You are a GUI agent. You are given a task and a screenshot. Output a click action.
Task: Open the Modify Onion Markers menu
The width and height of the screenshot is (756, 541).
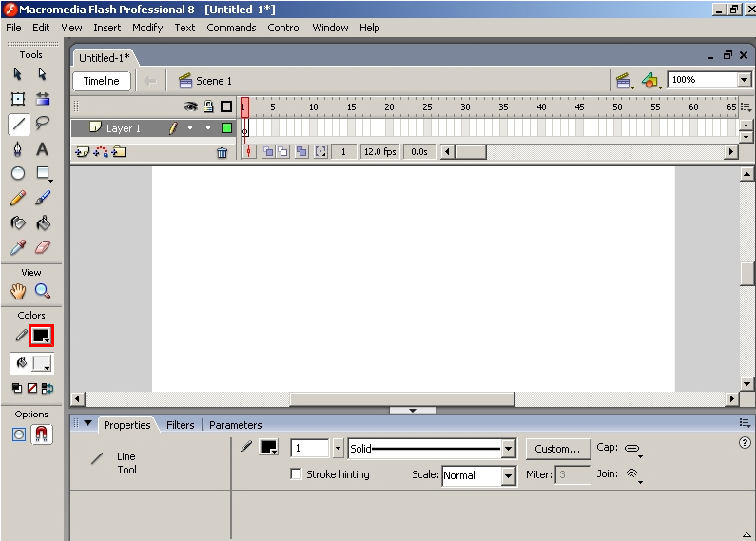(320, 152)
